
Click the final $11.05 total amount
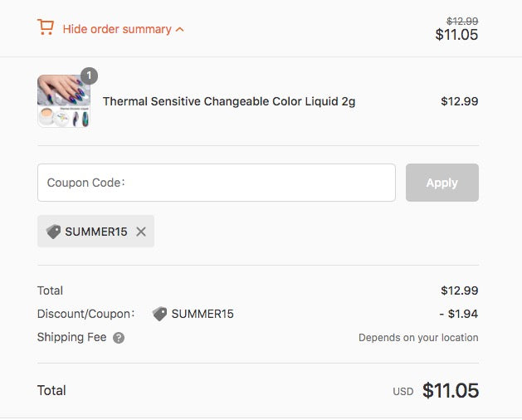tap(451, 390)
